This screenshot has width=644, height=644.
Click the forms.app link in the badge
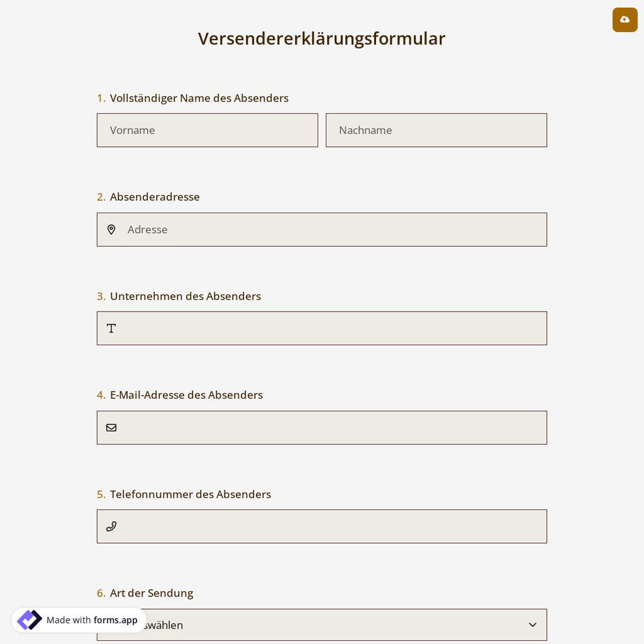[x=115, y=620]
